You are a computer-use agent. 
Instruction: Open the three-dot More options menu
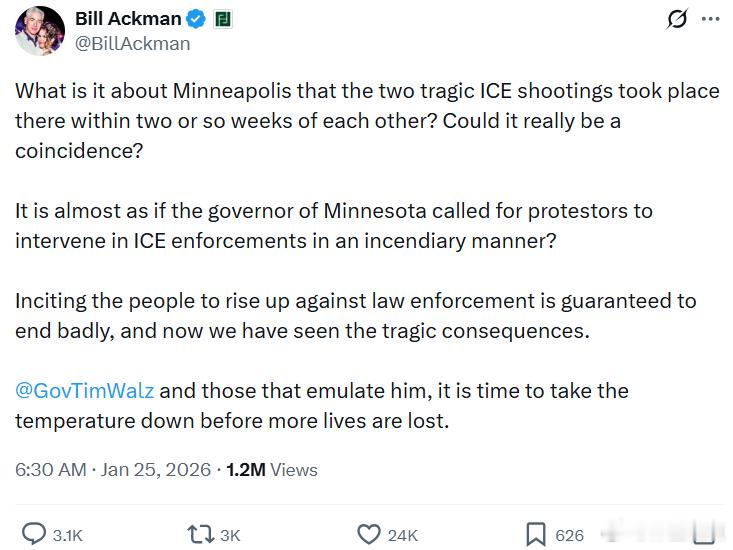710,19
